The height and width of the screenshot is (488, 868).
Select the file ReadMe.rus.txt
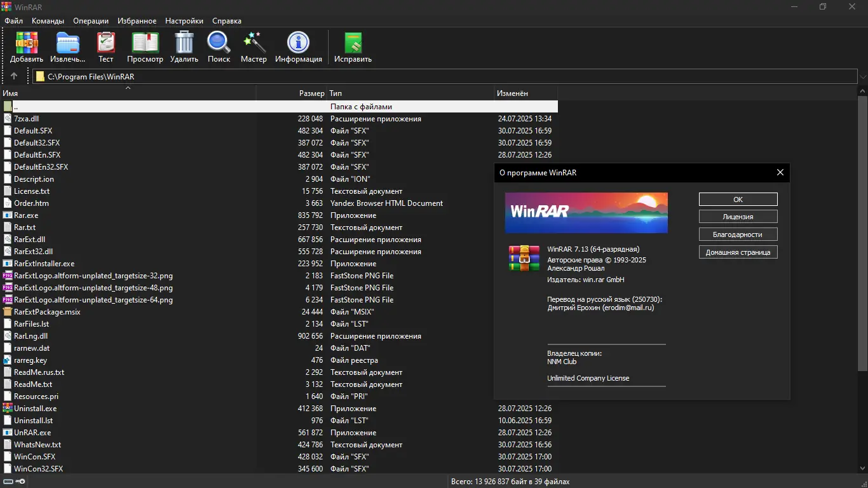tap(39, 372)
